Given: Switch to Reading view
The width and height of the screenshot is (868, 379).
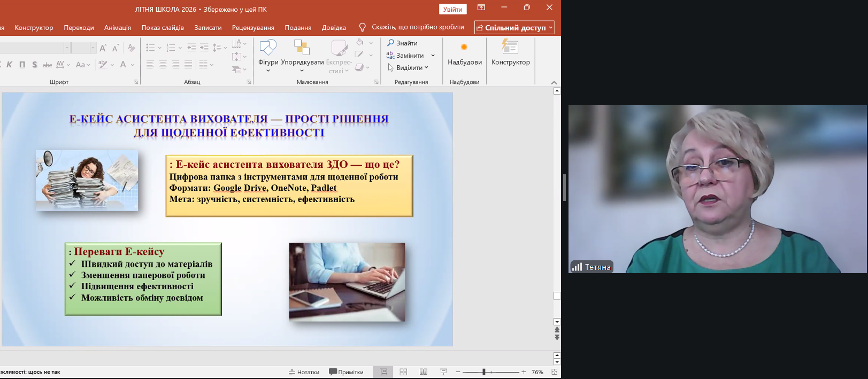Looking at the screenshot, I should tap(424, 372).
